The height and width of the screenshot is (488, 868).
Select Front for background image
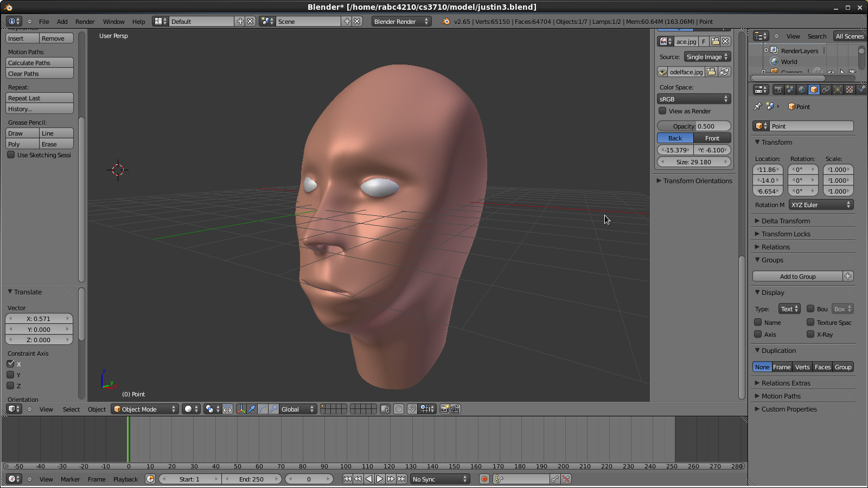pos(712,138)
